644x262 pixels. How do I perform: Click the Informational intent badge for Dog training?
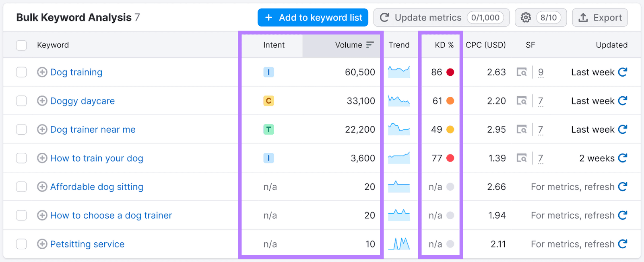pyautogui.click(x=268, y=72)
